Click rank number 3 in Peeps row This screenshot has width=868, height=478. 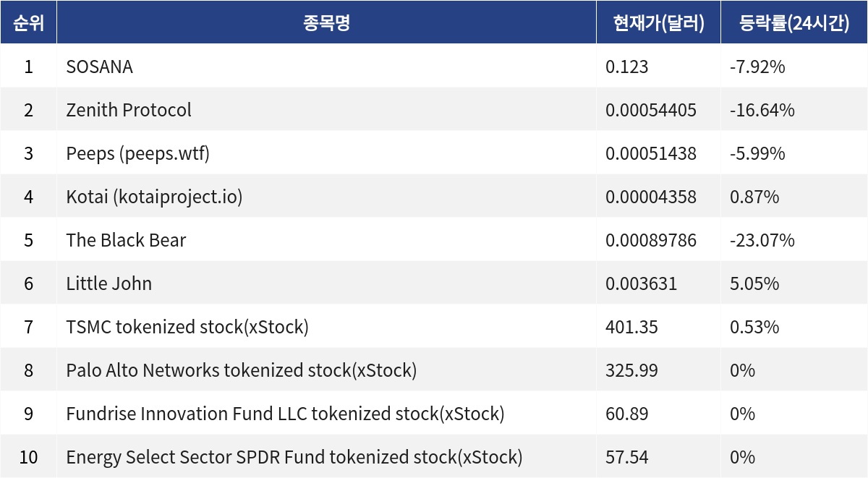click(28, 154)
